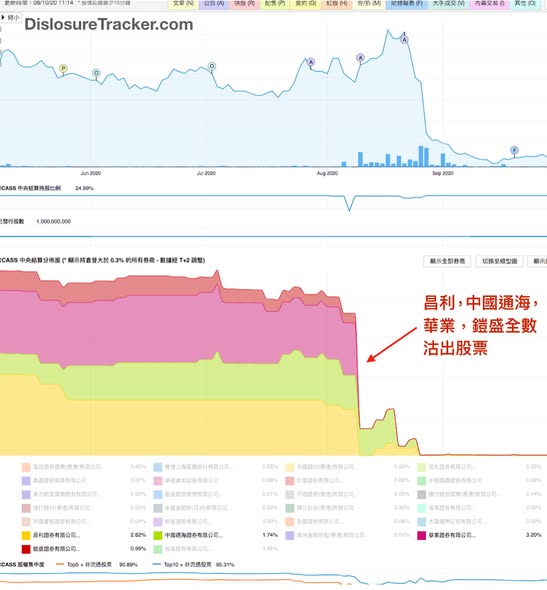The width and height of the screenshot is (547, 590).
Task: Click the 90.89% concentration value
Action: [x=129, y=565]
